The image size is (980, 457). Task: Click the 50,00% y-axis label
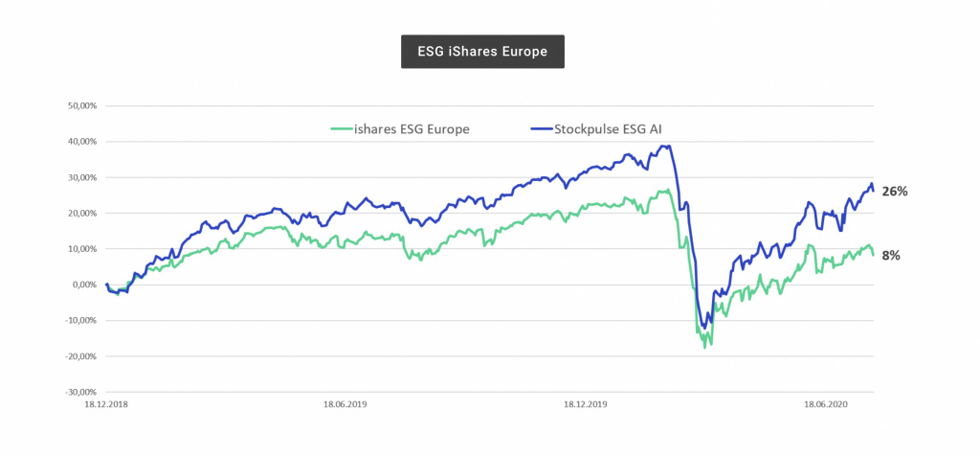[x=80, y=105]
